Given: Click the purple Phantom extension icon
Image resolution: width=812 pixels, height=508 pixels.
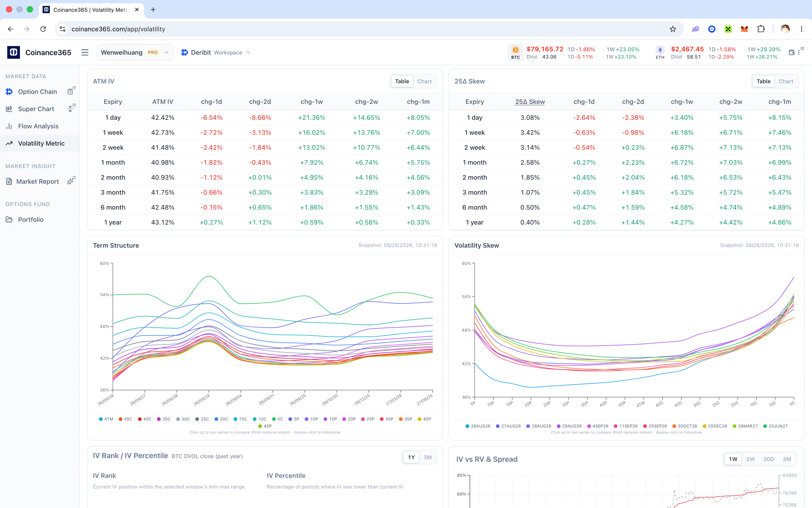Looking at the screenshot, I should click(x=696, y=29).
